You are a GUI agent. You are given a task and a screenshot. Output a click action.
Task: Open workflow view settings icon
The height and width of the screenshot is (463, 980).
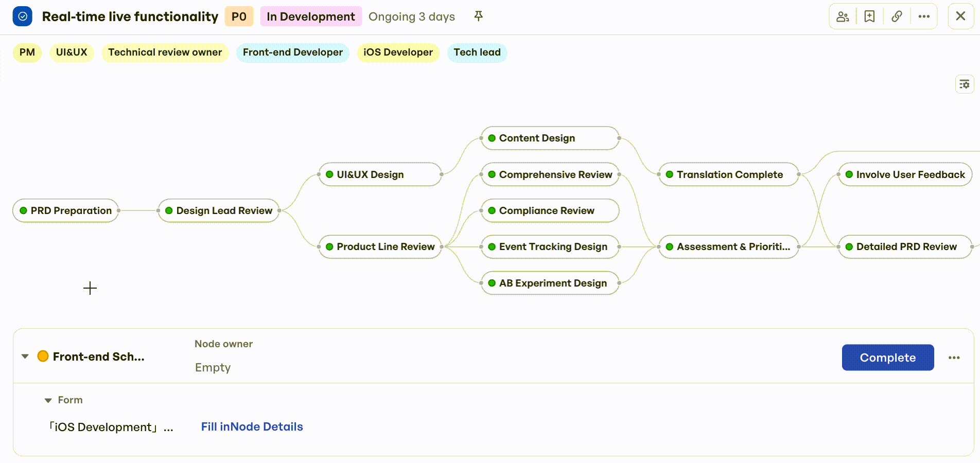coord(965,84)
